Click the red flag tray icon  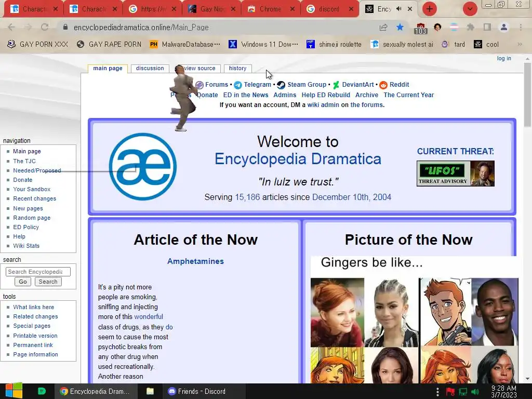click(450, 392)
